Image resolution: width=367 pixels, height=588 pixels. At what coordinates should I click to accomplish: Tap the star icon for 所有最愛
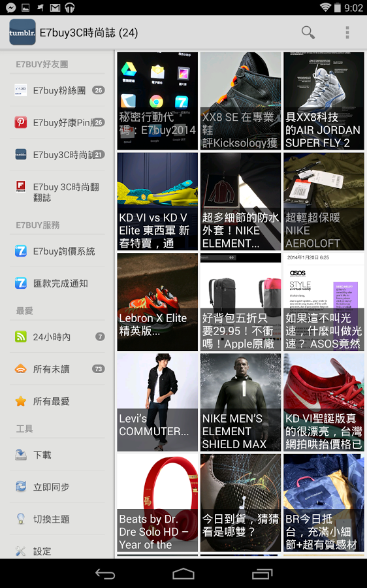(x=21, y=401)
